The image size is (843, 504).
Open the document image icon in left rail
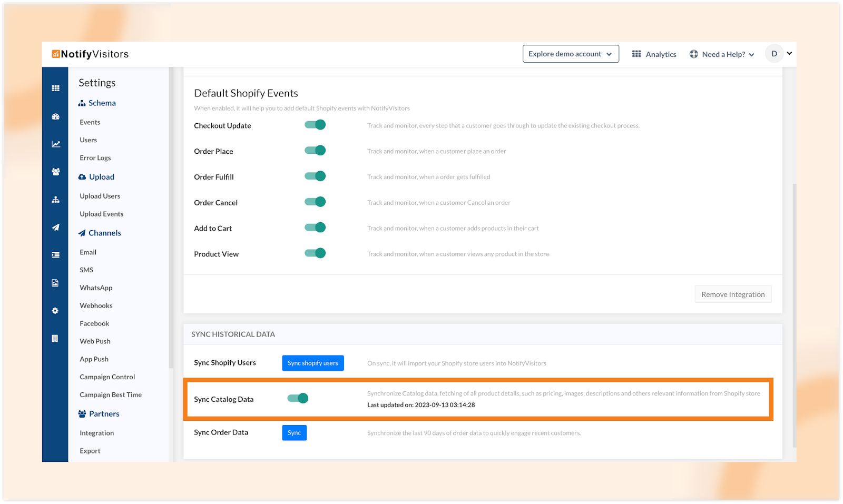55,283
